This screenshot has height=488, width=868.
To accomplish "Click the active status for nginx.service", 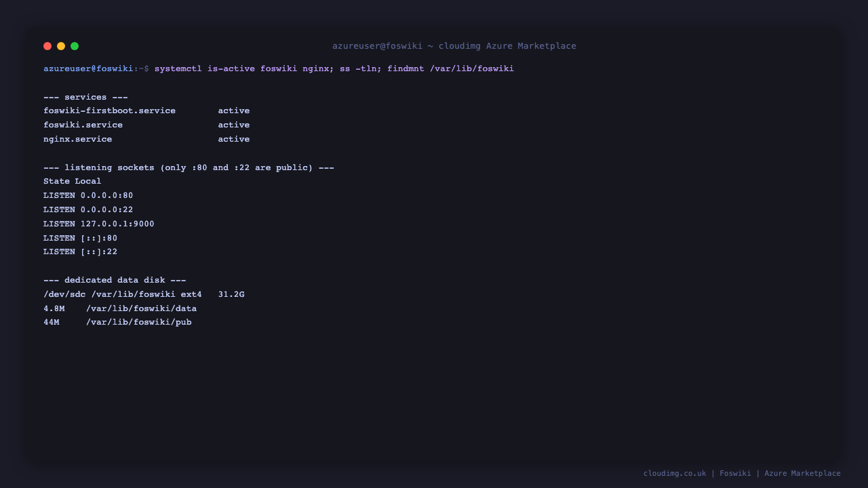I will pyautogui.click(x=234, y=140).
